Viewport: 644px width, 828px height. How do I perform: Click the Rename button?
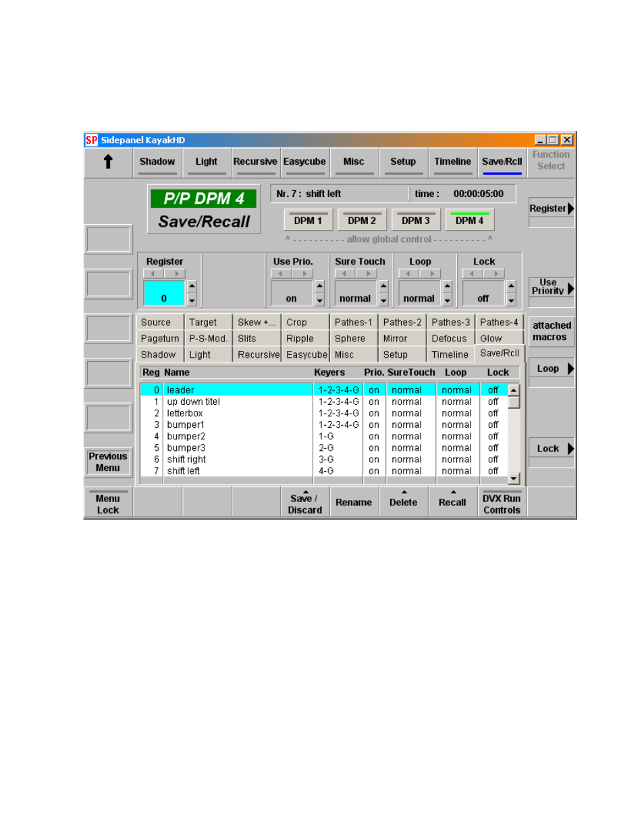(x=354, y=502)
